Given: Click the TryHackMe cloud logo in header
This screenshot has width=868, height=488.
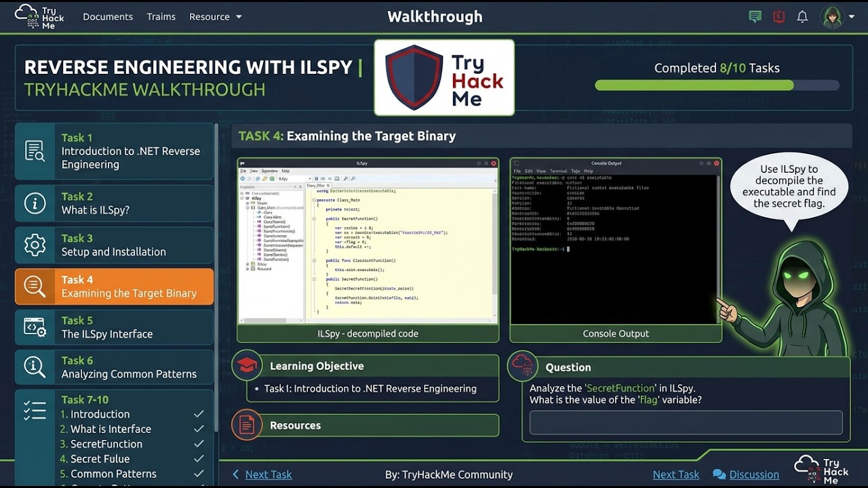Looking at the screenshot, I should (x=39, y=17).
